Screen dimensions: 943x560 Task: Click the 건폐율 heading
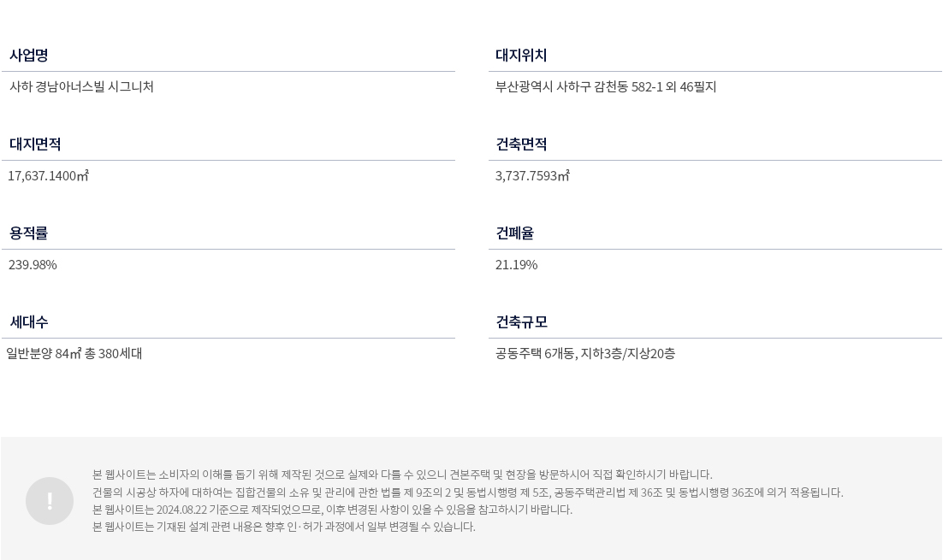click(515, 233)
